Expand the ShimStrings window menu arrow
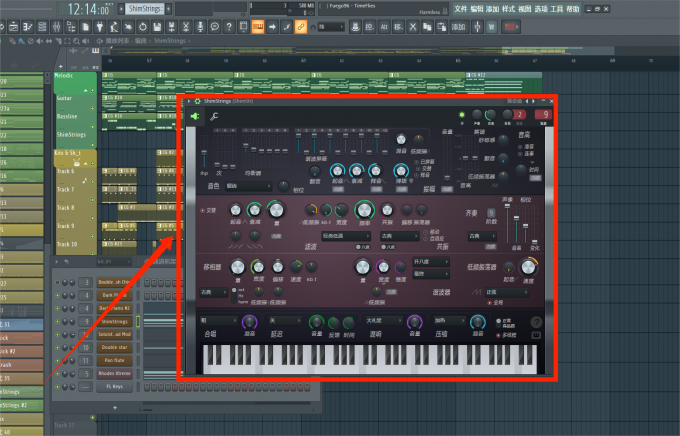Screen dimensions: 680x436 pyautogui.click(x=189, y=101)
